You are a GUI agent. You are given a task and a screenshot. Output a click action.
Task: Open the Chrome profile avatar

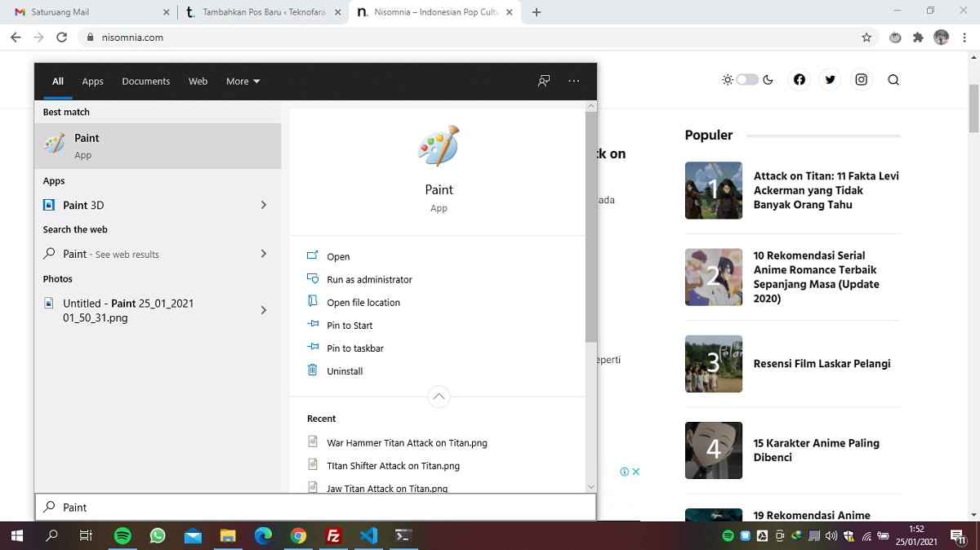click(942, 38)
